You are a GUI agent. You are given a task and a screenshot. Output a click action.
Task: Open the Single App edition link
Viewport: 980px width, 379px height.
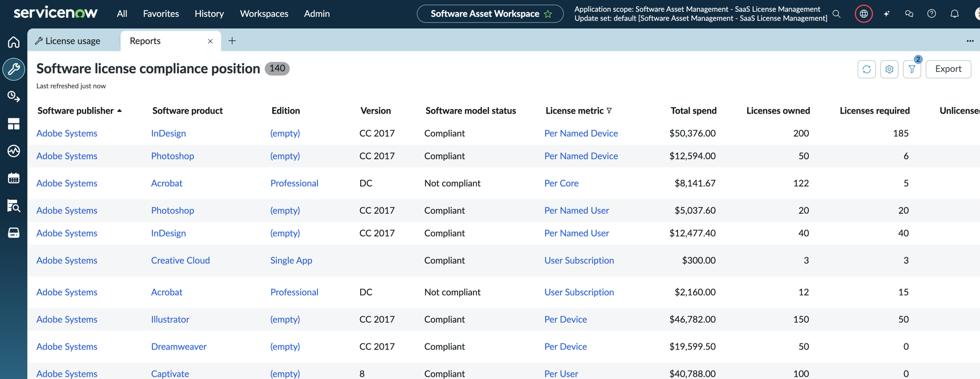click(x=291, y=261)
